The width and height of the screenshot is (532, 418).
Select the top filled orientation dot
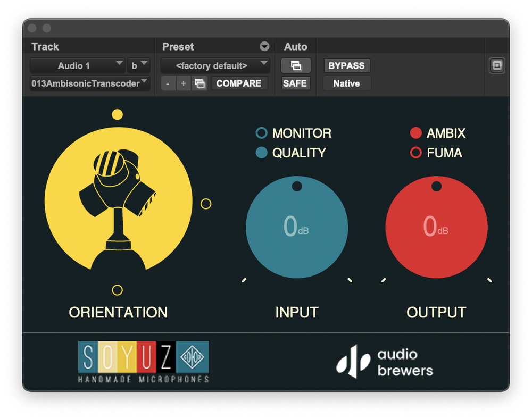pyautogui.click(x=118, y=114)
